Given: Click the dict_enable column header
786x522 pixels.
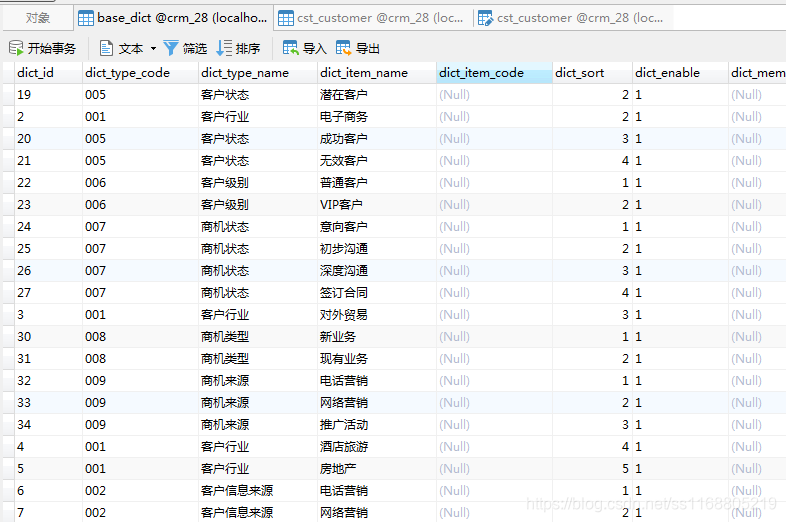Looking at the screenshot, I should 680,73.
